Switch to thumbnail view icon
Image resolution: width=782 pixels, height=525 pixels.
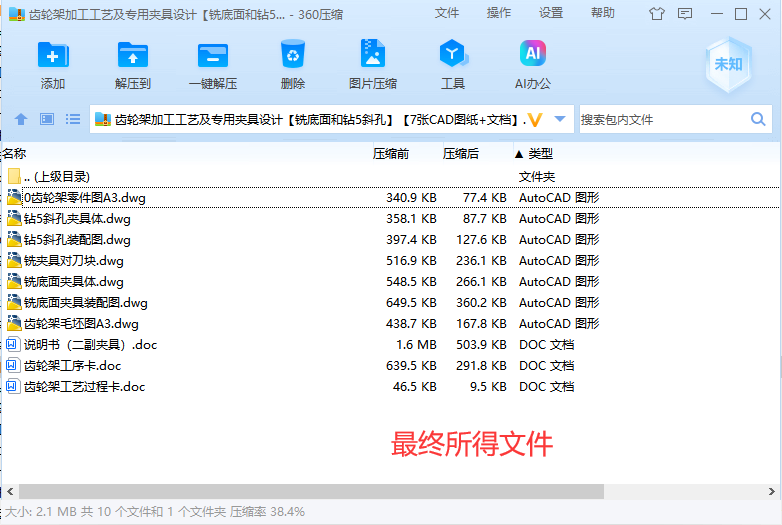point(47,119)
